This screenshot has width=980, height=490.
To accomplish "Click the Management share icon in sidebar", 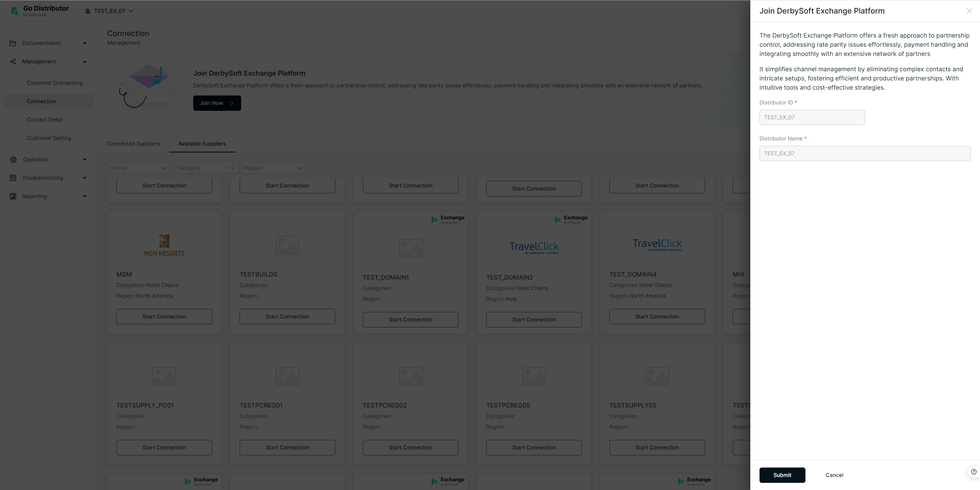I will [13, 61].
